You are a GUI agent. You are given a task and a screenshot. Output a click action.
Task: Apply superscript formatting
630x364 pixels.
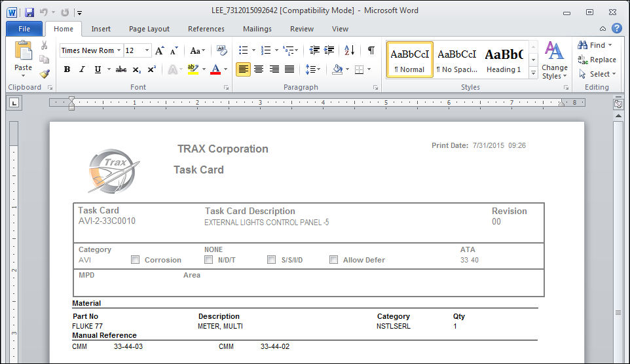pos(151,69)
